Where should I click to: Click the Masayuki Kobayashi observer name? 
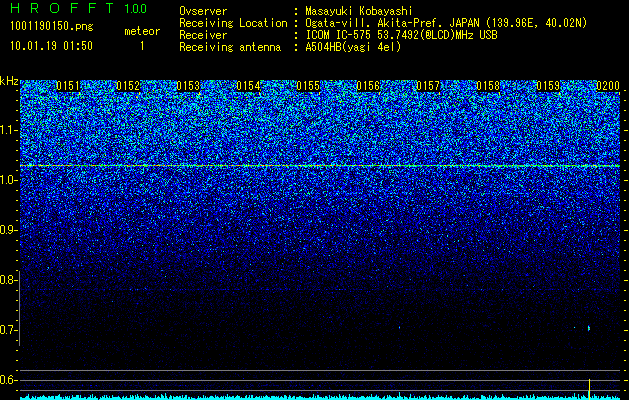(x=359, y=11)
